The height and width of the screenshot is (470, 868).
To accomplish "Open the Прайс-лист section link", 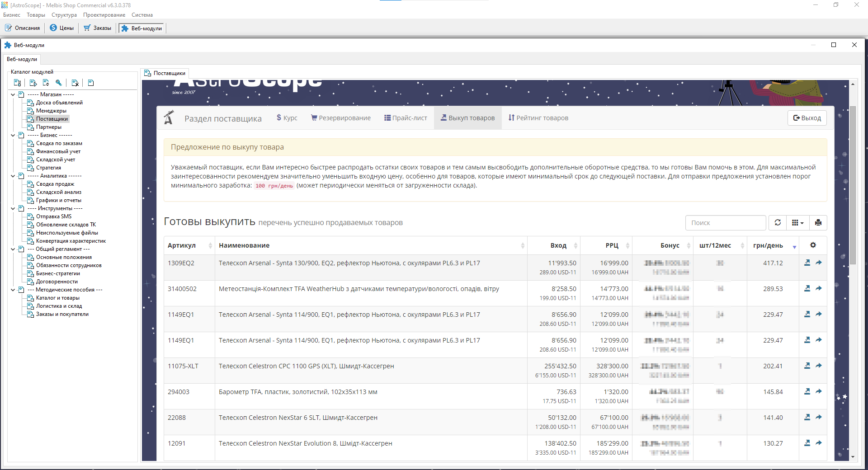I will point(406,117).
